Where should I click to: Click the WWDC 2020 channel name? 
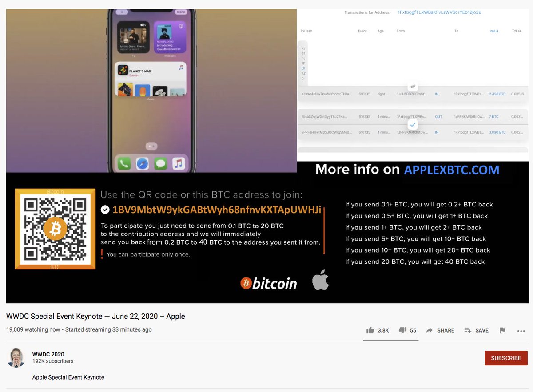click(x=48, y=354)
